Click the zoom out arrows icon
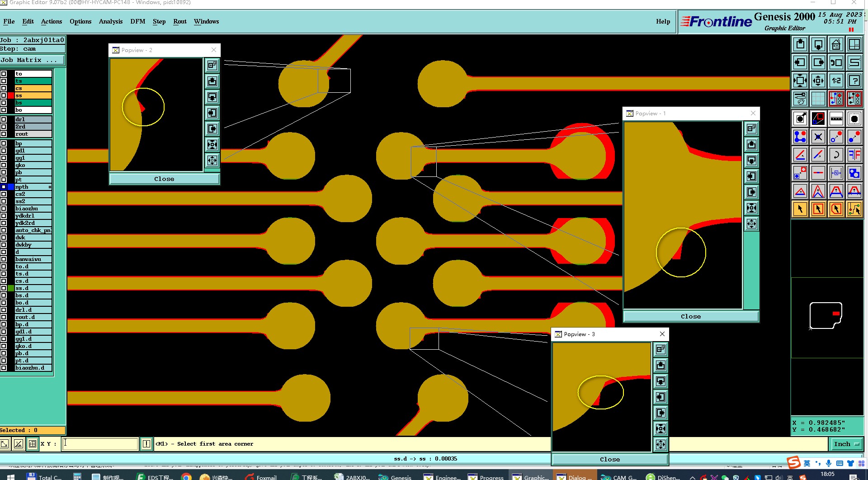868x480 pixels. click(818, 81)
